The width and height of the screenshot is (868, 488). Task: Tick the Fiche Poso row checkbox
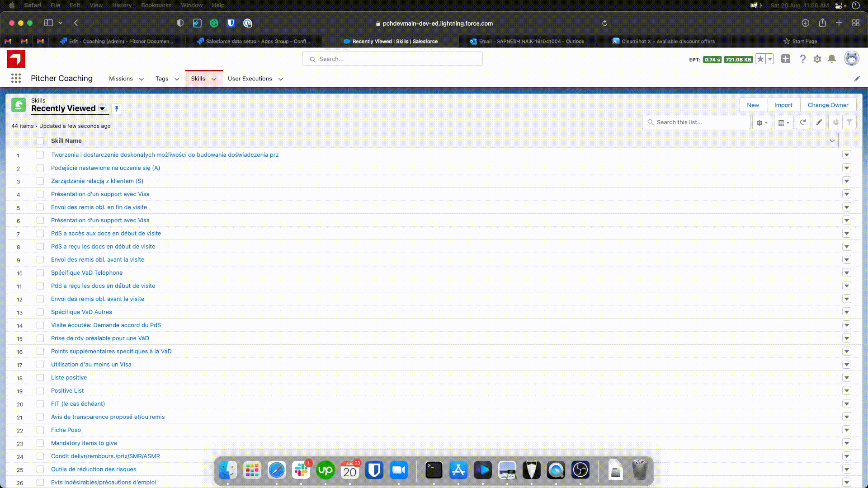point(40,430)
